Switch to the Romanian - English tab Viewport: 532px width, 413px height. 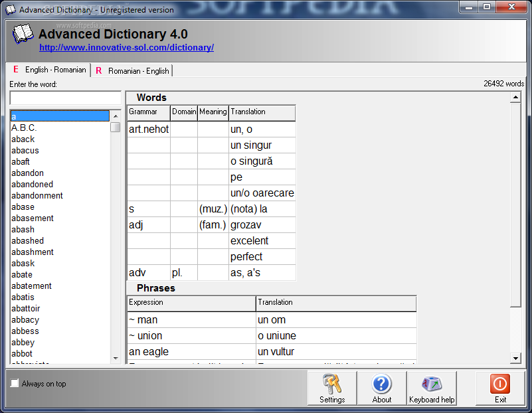point(132,71)
